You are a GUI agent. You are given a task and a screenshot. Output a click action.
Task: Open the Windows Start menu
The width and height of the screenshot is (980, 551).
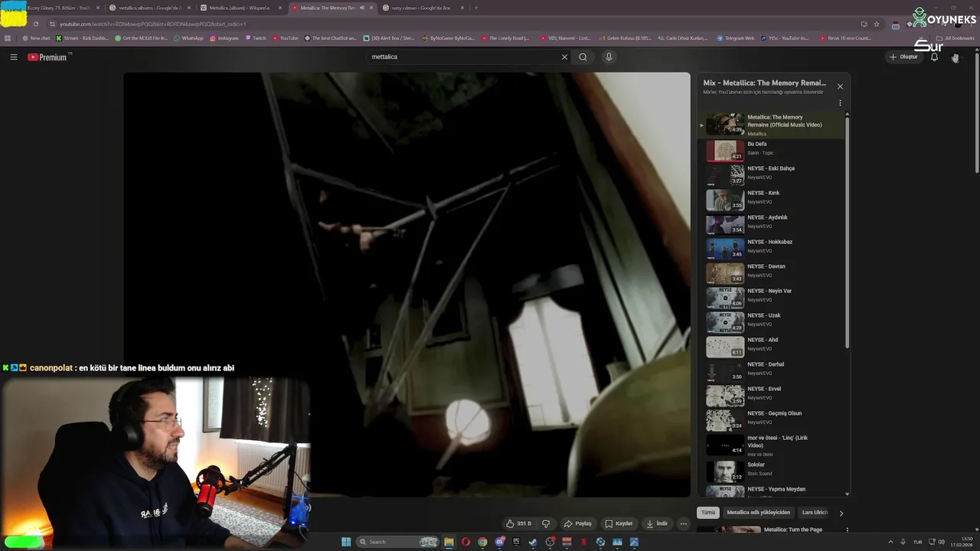click(x=346, y=542)
